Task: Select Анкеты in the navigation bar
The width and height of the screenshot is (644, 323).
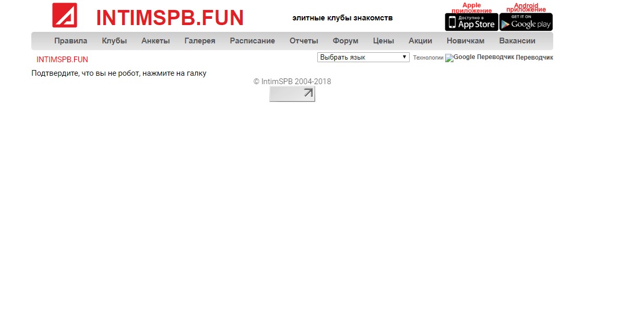Action: point(156,41)
